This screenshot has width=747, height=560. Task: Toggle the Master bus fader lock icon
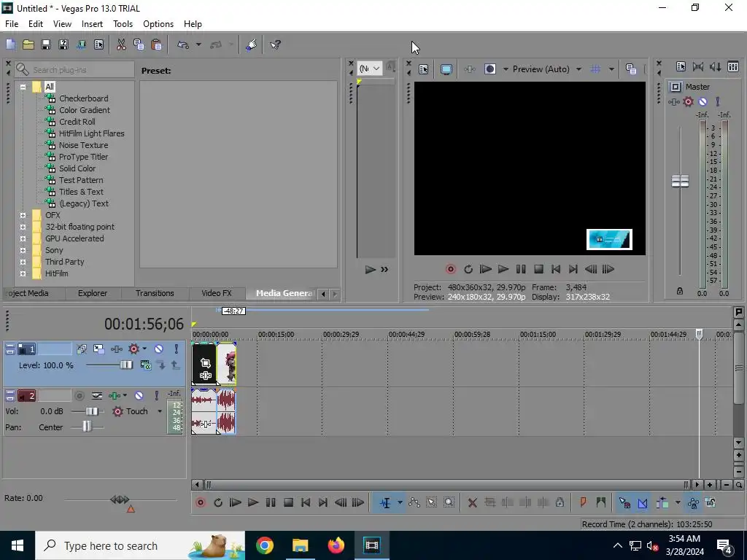click(x=680, y=291)
